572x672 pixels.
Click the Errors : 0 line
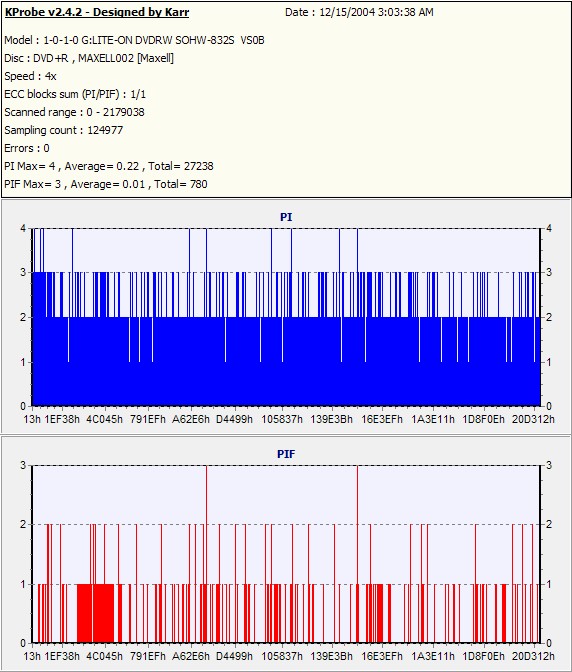point(27,148)
